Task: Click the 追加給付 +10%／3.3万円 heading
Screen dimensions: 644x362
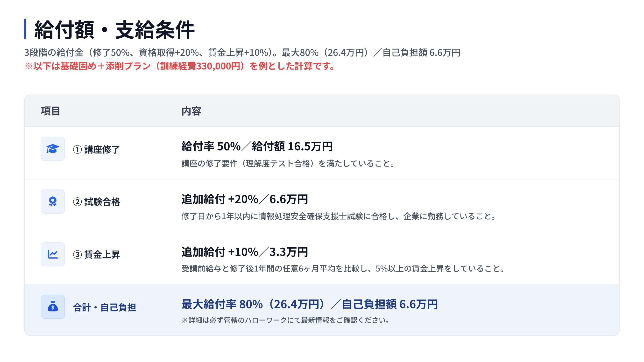Action: point(245,252)
